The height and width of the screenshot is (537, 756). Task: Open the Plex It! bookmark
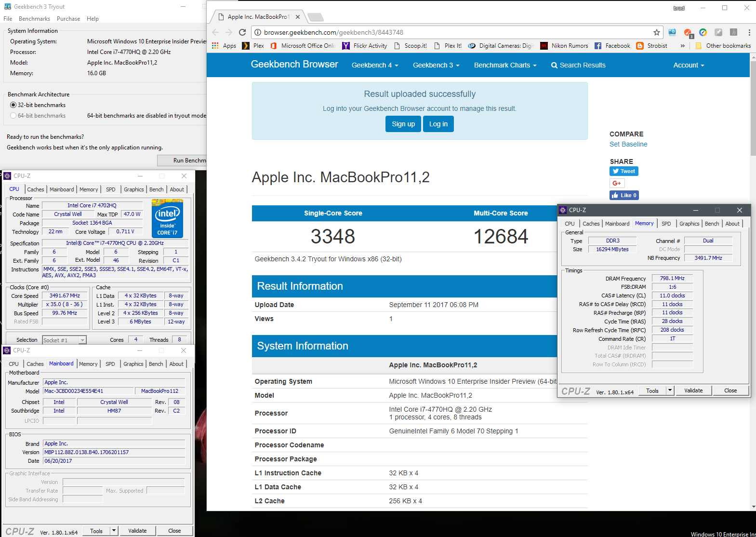[x=448, y=46]
